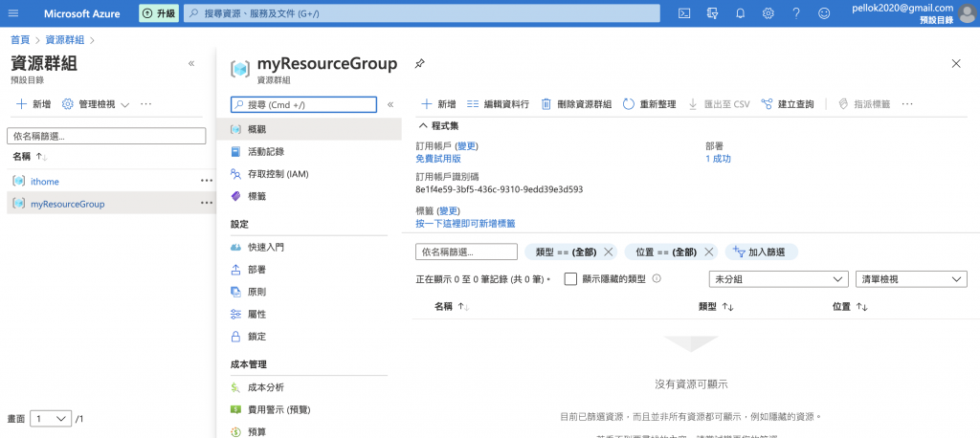Collapse the 程式集 section
980x438 pixels.
pos(438,125)
